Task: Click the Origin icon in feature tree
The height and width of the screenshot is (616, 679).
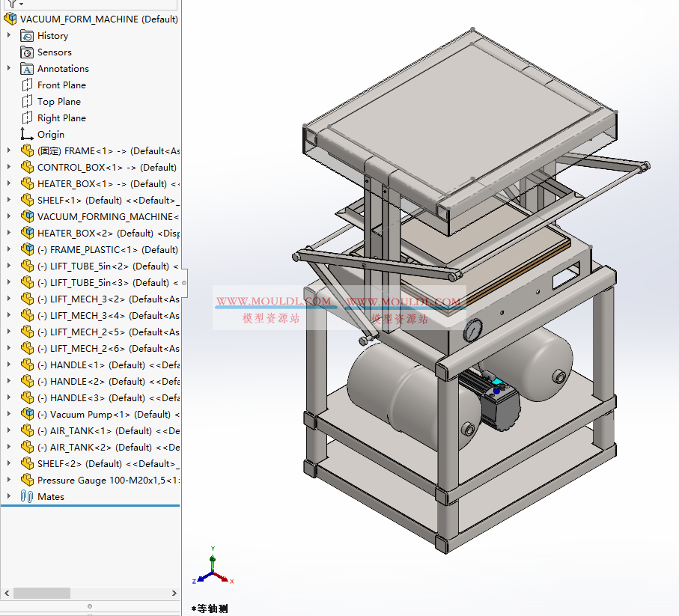Action: (x=28, y=135)
